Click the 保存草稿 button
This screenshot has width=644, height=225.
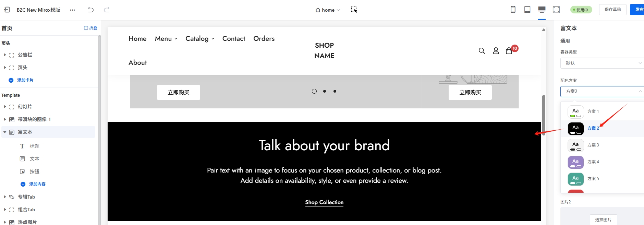tap(612, 10)
